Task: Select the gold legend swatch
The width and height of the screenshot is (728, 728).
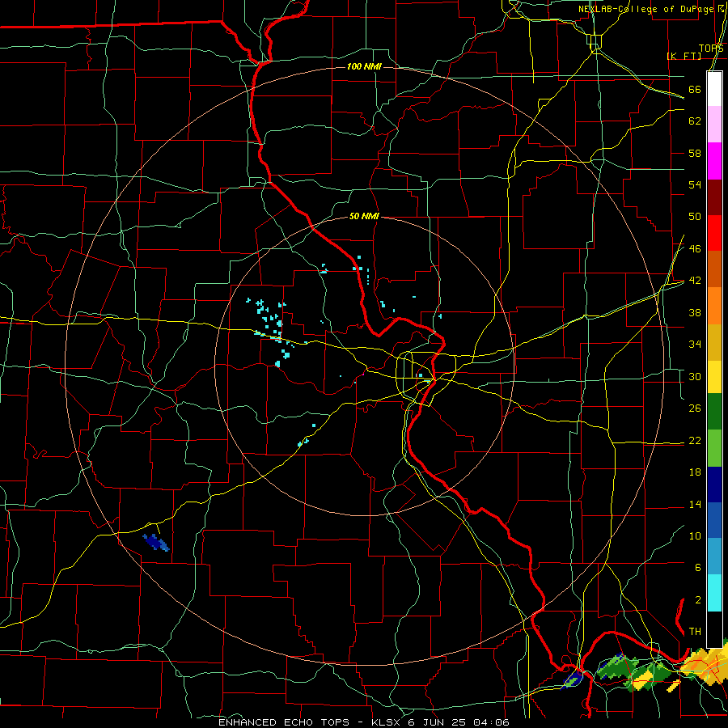Action: 714,341
